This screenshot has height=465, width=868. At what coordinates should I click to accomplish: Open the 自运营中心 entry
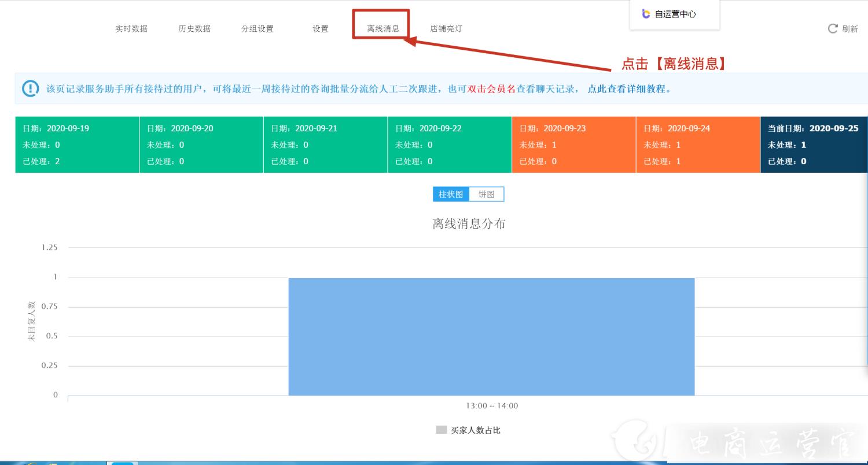point(675,14)
